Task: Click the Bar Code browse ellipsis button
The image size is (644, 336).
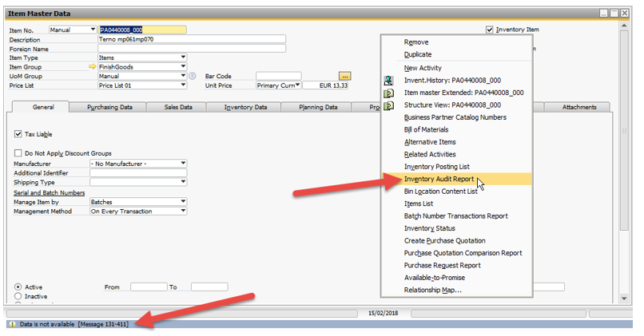Action: click(344, 77)
